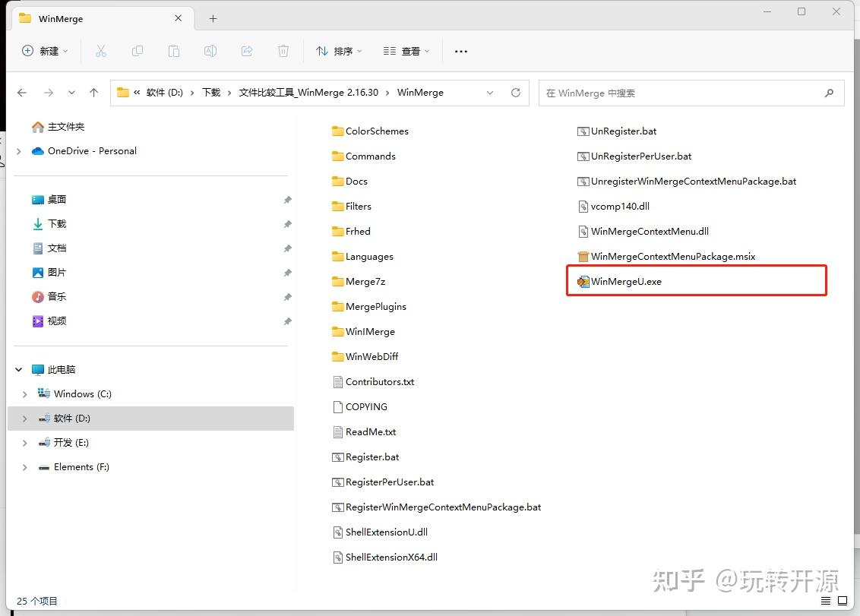Click the Rename icon in the toolbar
The width and height of the screenshot is (860, 616).
click(x=210, y=51)
